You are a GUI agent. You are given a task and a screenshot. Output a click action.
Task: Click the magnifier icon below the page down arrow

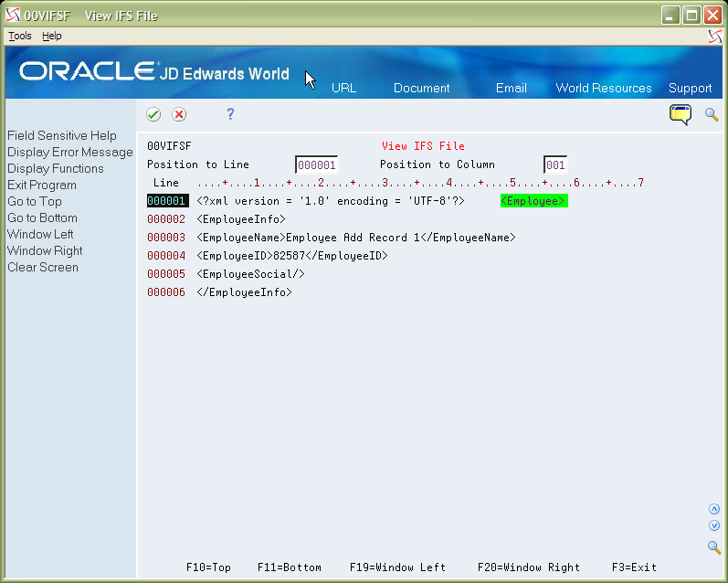[714, 547]
